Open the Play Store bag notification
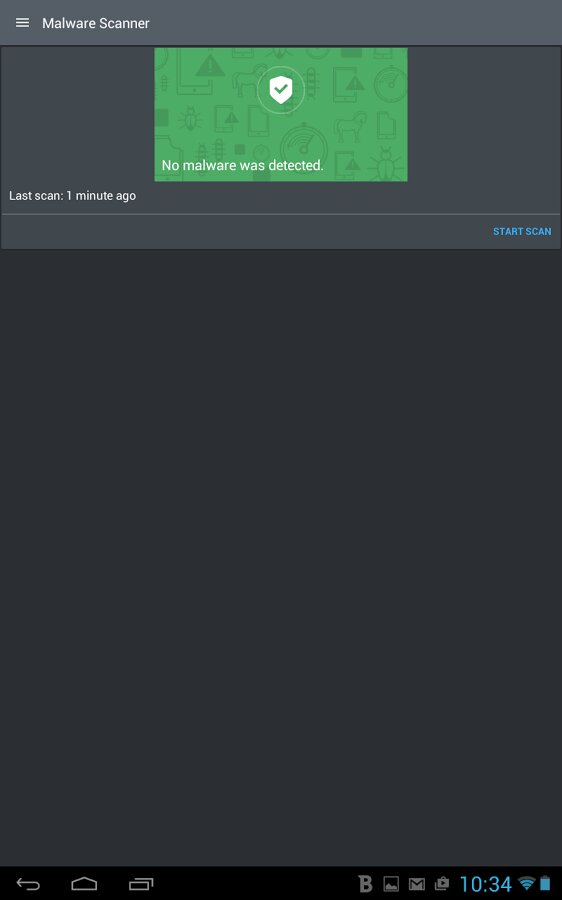Screen dimensions: 562x900 [x=442, y=883]
